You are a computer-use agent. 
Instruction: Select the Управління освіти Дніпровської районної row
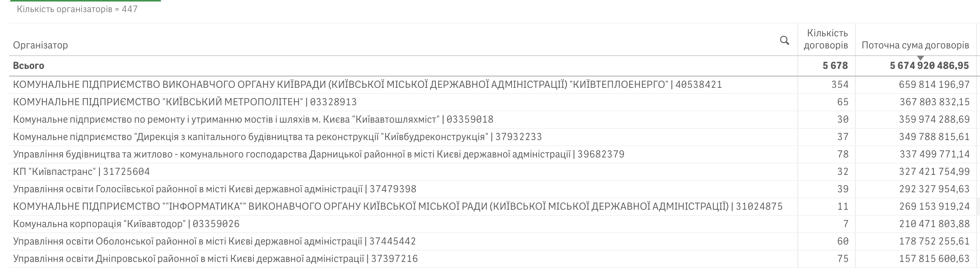pyautogui.click(x=215, y=259)
